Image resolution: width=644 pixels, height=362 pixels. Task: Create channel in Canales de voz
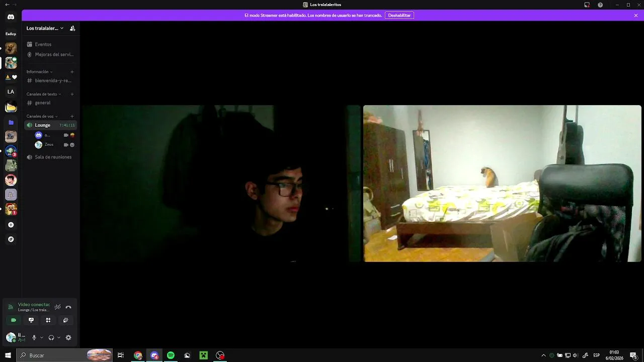pyautogui.click(x=72, y=116)
